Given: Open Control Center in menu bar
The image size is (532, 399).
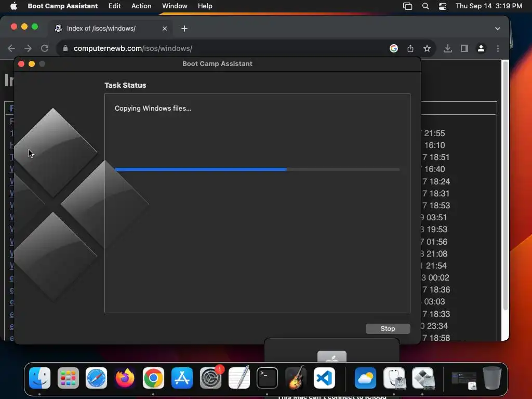Looking at the screenshot, I should coord(443,6).
